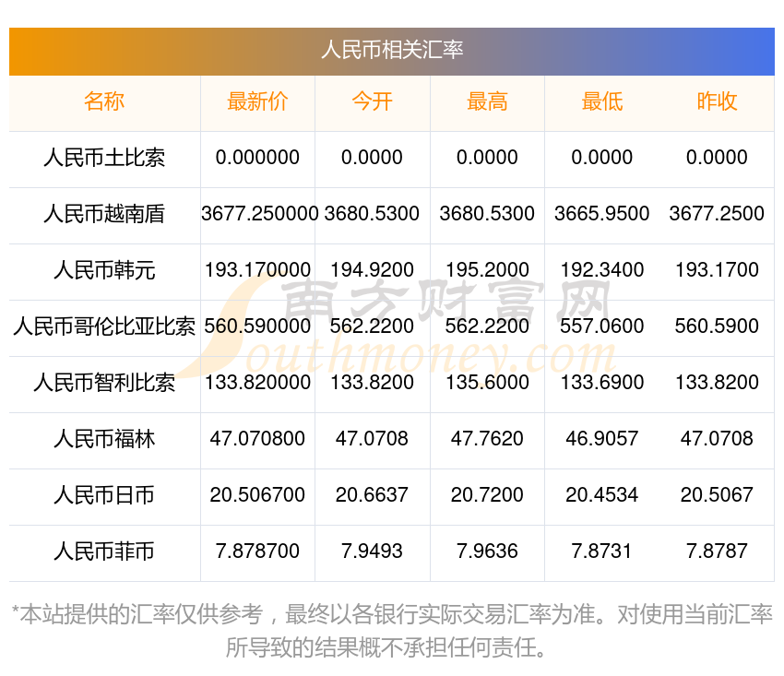784x676 pixels.
Task: Click the value 20.506700
Action: coord(257,495)
